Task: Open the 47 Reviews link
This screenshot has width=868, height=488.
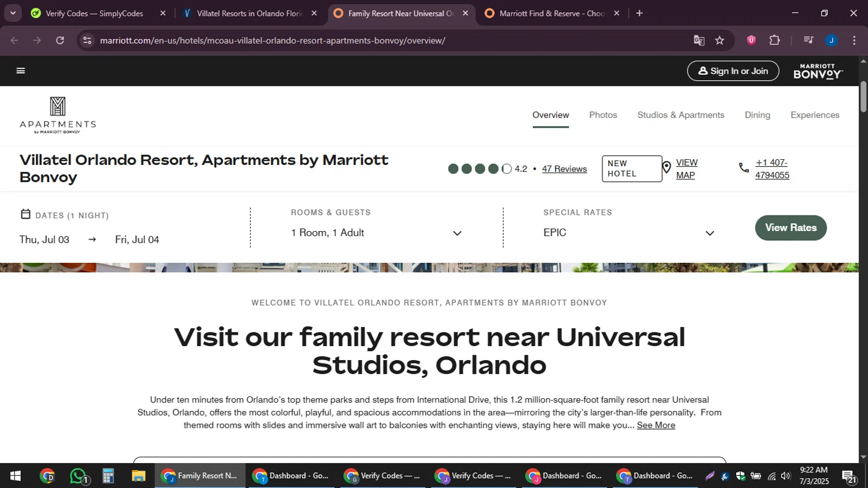Action: point(564,169)
